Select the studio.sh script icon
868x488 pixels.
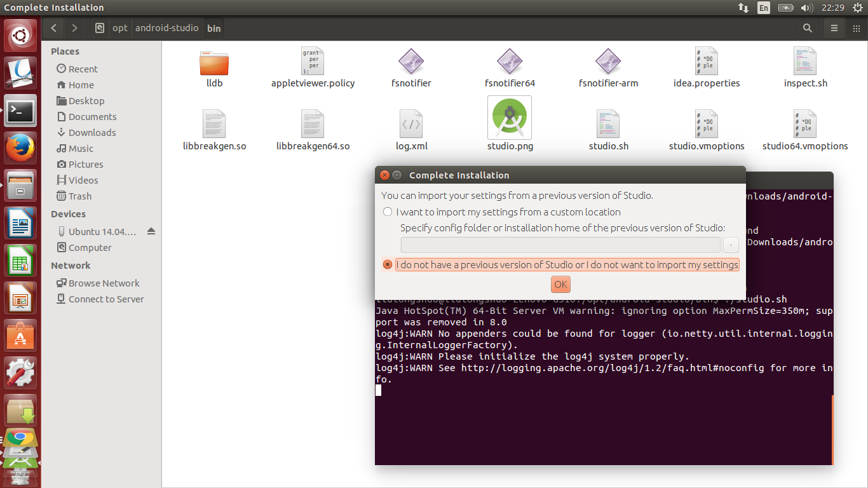coord(608,124)
